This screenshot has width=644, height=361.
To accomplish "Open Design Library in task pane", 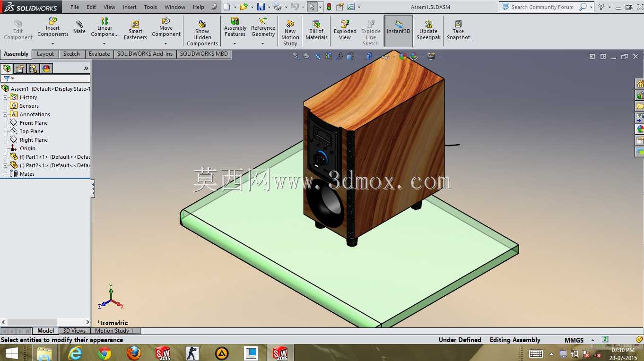I will [640, 95].
